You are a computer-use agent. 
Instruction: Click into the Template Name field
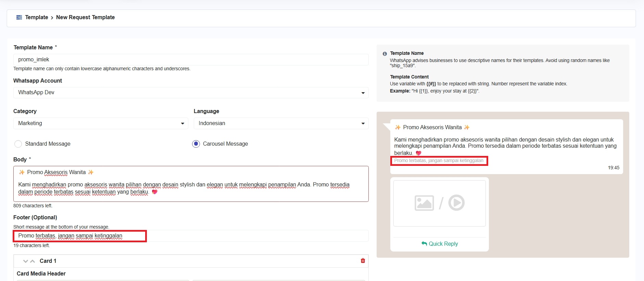pos(191,60)
